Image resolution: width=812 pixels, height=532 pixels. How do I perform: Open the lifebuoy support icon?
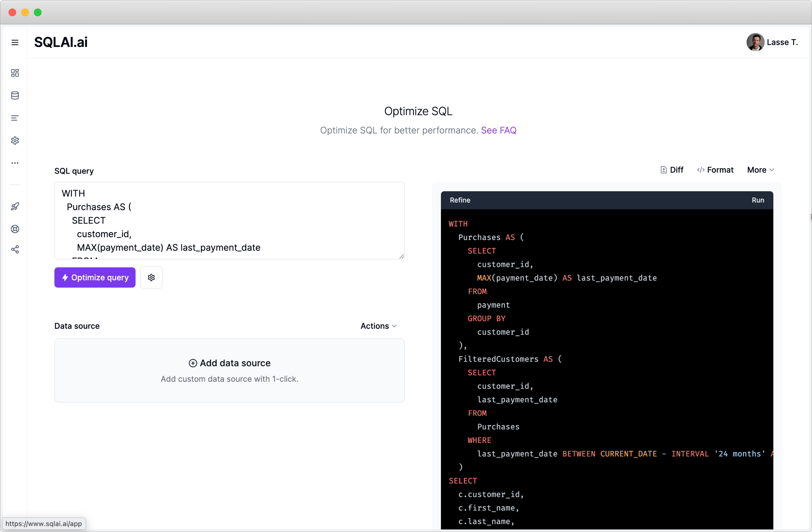[15, 229]
